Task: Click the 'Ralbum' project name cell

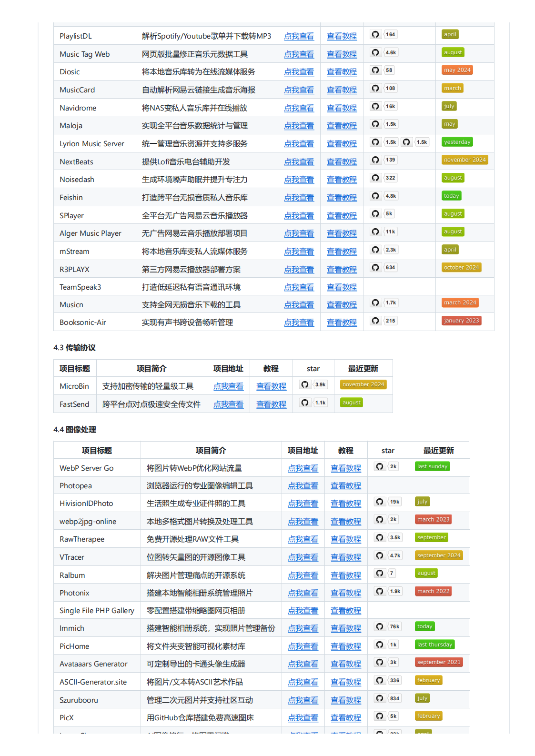Action: tap(97, 575)
